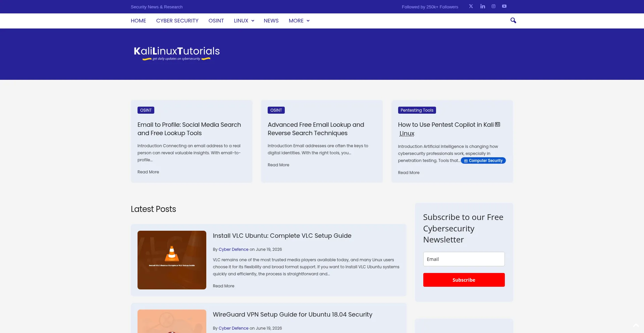
Task: Open the NEWS menu item
Action: (271, 21)
